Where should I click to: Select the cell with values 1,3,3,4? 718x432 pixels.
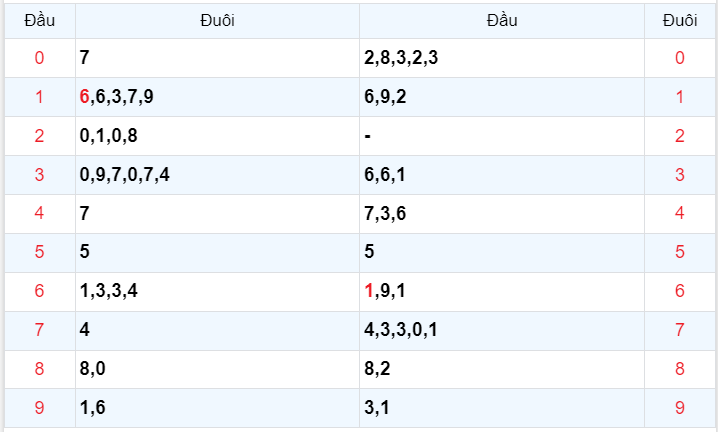point(109,291)
